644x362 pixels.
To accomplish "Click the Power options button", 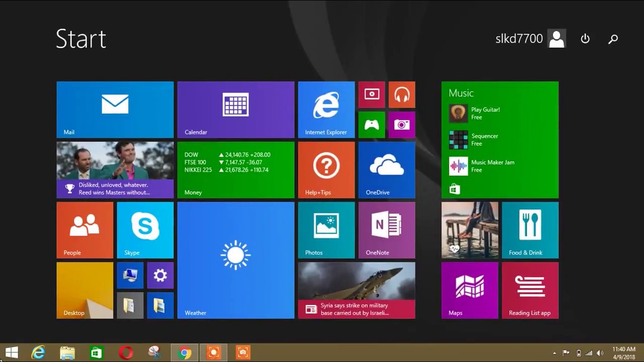I will [x=585, y=39].
